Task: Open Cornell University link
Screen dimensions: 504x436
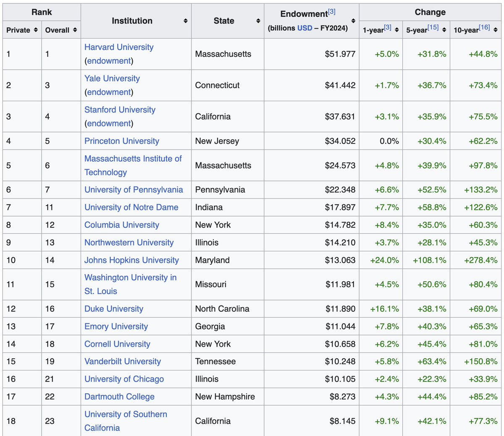Action: 117,344
